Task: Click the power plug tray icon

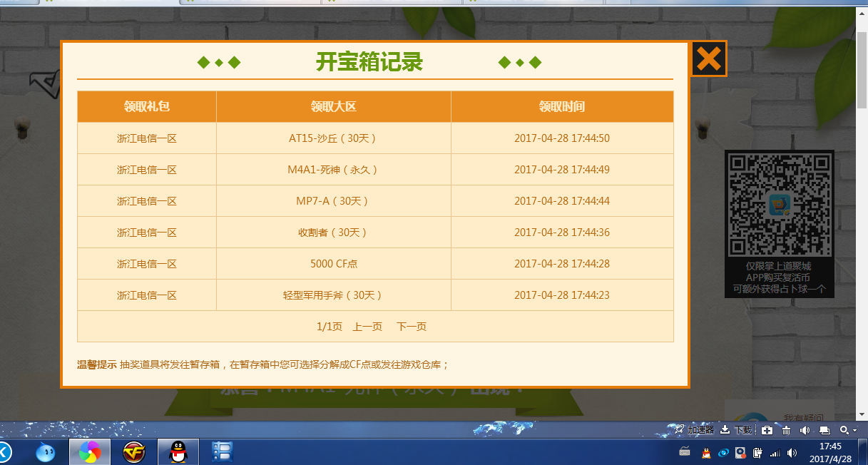Action: [758, 452]
